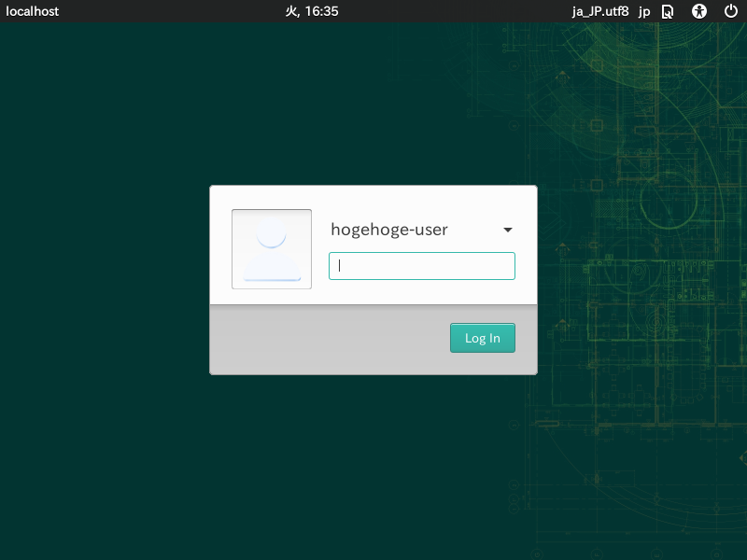The image size is (747, 560).
Task: Click the Log In button
Action: (482, 338)
